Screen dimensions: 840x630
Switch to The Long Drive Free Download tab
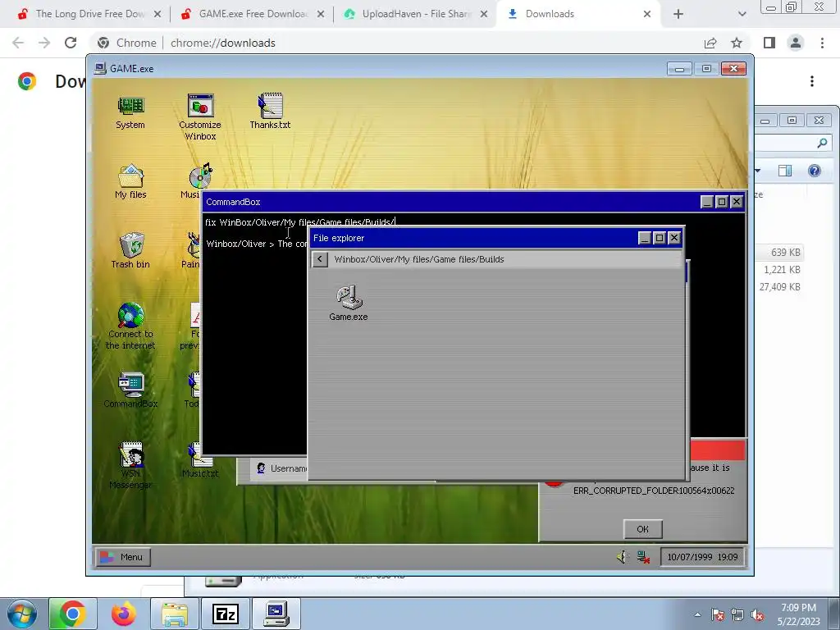[x=89, y=14]
